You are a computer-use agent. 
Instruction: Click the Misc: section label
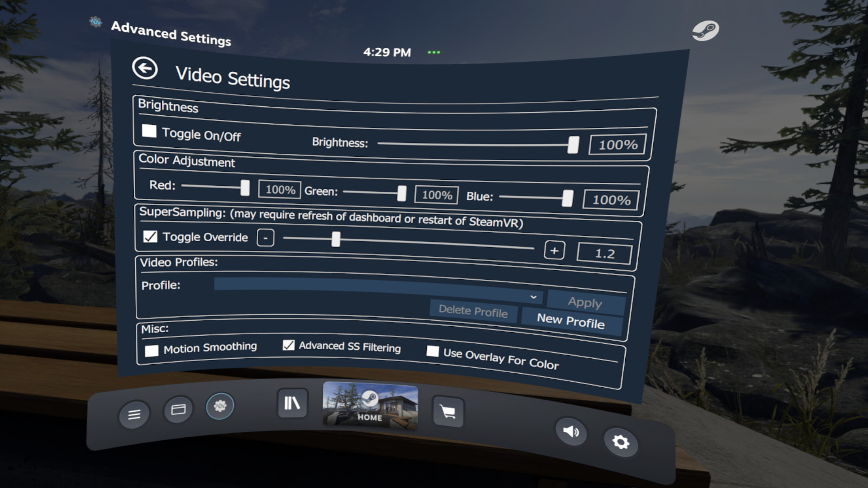(x=155, y=329)
